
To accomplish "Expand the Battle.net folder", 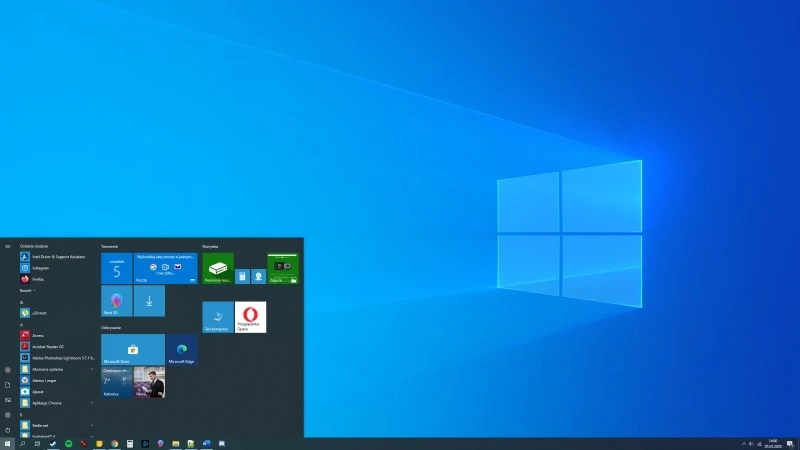I will tap(57, 425).
